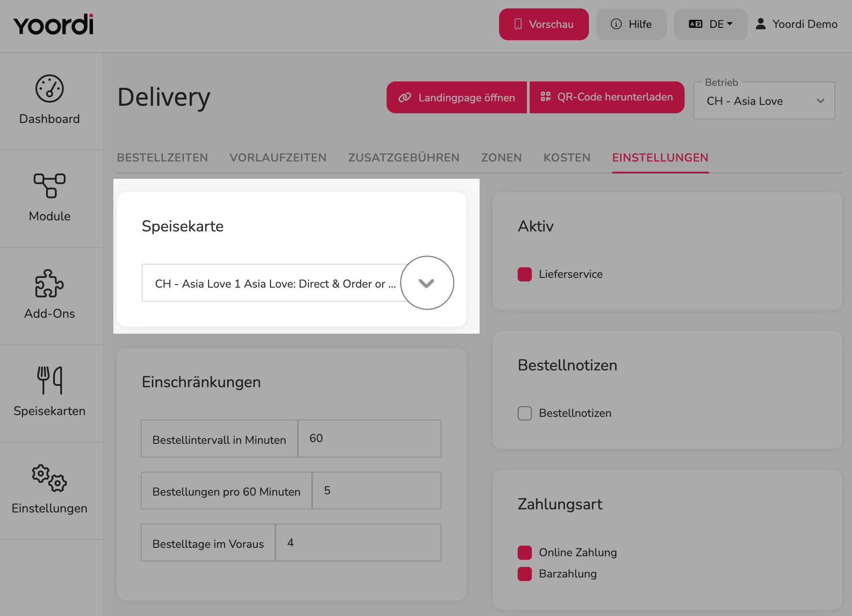Click the Aktiv card title
Image resolution: width=852 pixels, height=616 pixels.
pyautogui.click(x=536, y=226)
